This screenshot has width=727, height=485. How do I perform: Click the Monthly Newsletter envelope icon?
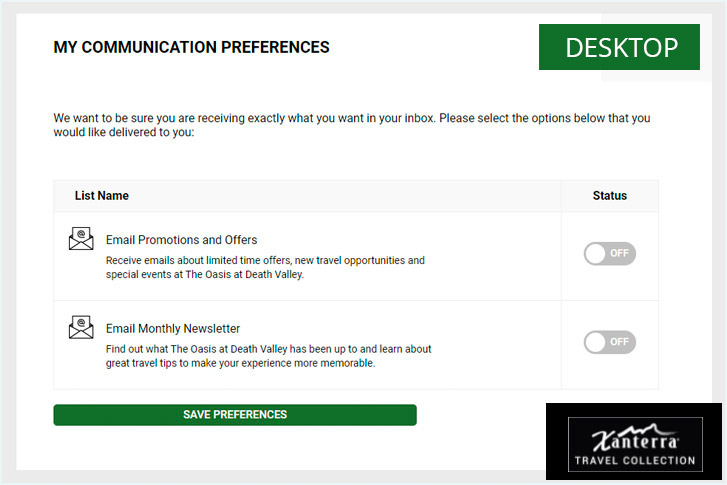81,327
